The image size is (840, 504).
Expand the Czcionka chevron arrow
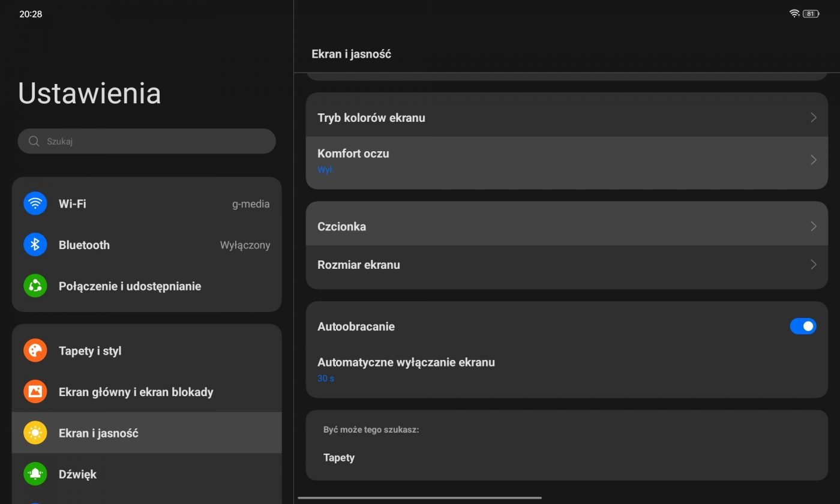pos(813,226)
